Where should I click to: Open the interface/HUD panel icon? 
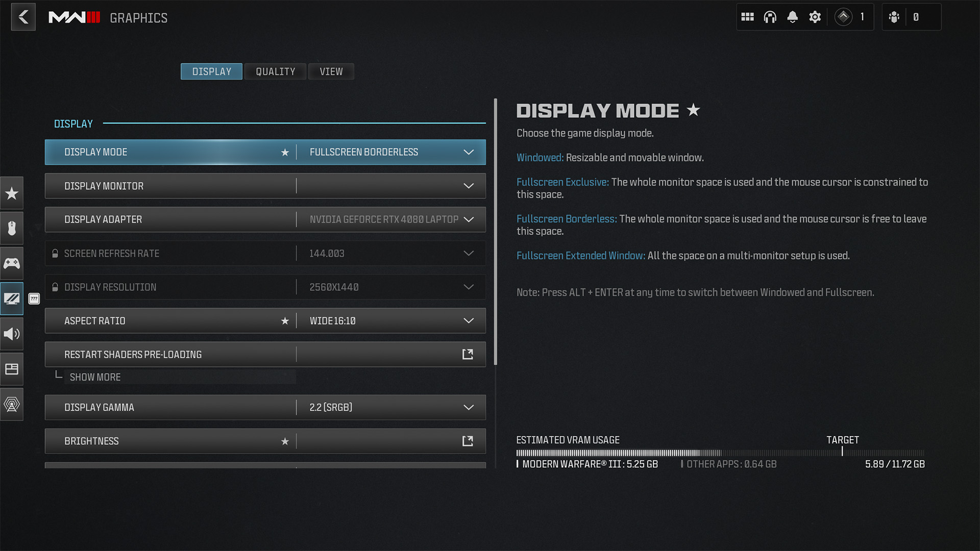[x=11, y=369]
